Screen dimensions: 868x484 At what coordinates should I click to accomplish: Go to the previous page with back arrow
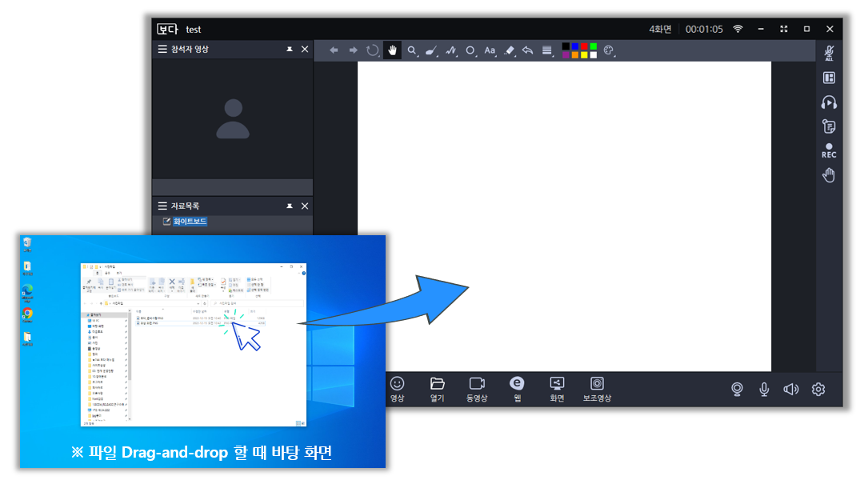(x=334, y=50)
